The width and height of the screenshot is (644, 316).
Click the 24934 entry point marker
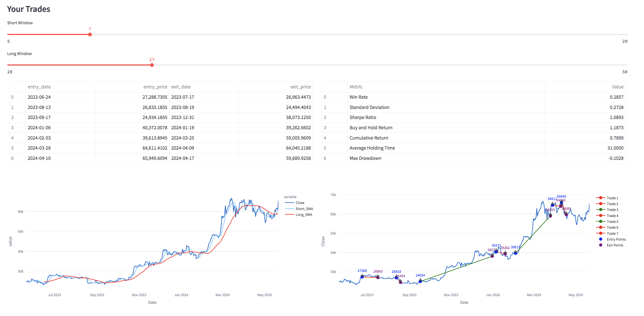[420, 281]
